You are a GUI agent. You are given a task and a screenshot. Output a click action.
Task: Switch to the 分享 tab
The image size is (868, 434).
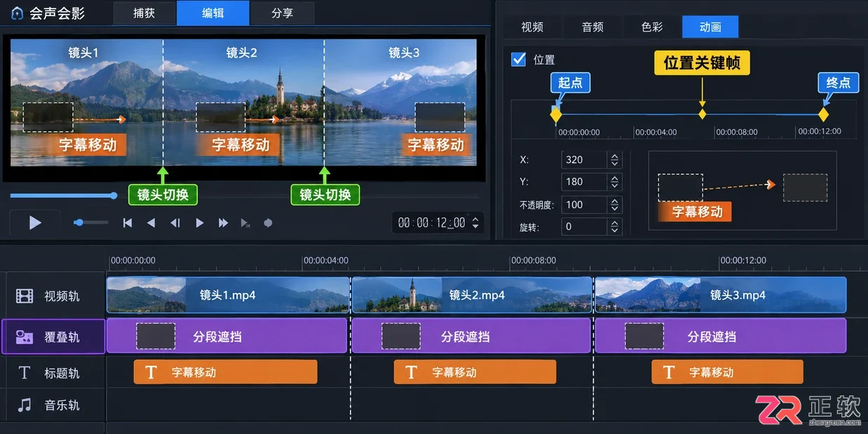point(282,13)
